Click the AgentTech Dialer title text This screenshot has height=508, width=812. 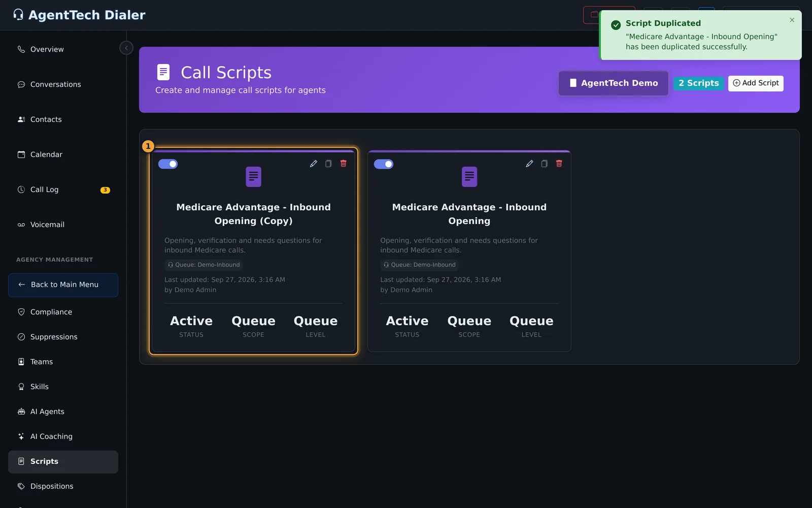87,15
